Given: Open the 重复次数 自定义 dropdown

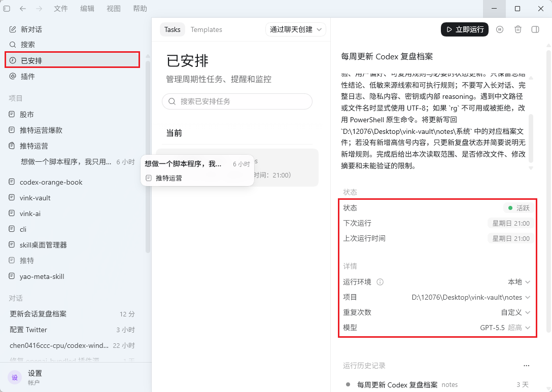Looking at the screenshot, I should click(x=516, y=312).
